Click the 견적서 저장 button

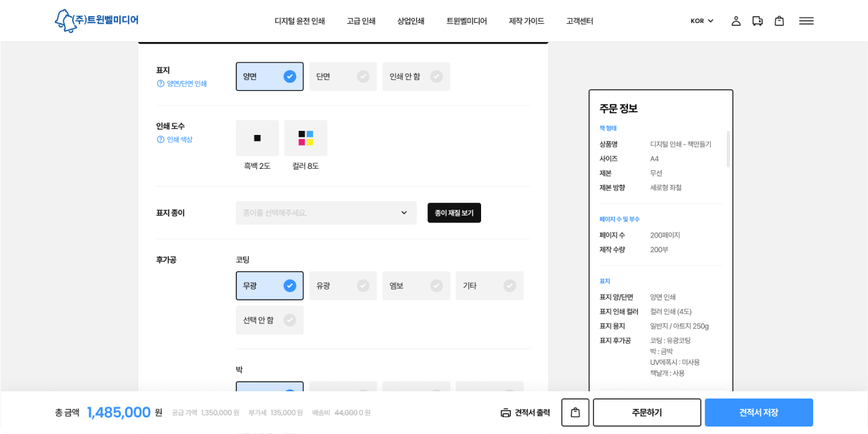pyautogui.click(x=758, y=412)
